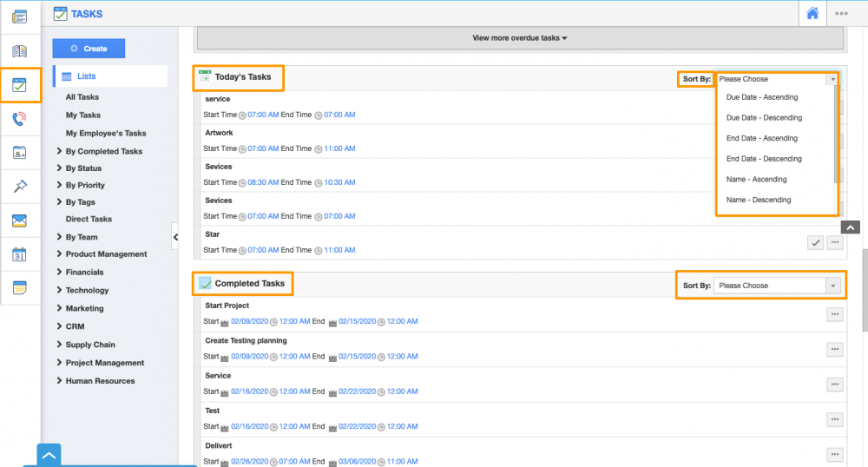Collapse the left panel with arrow handle
Viewport: 868px width, 467px height.
click(x=174, y=236)
